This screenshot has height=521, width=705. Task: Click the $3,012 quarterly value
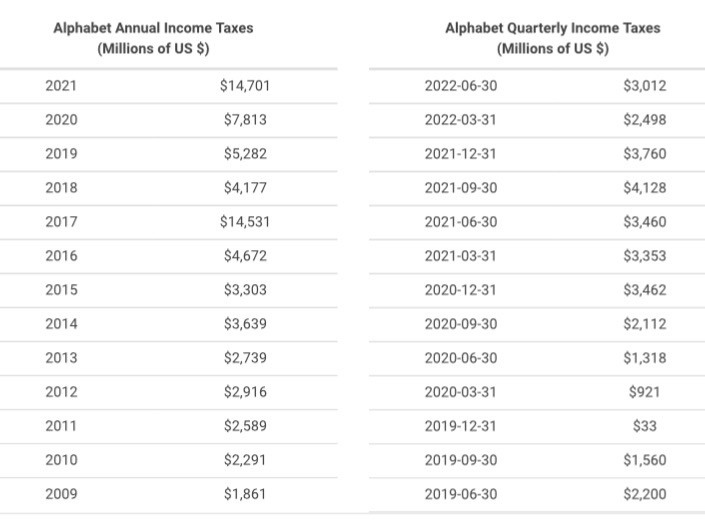(x=645, y=85)
